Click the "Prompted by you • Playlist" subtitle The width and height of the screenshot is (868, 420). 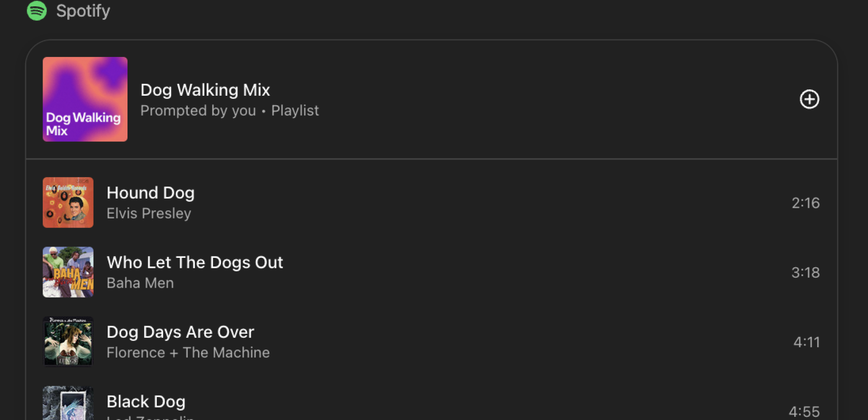pyautogui.click(x=230, y=111)
